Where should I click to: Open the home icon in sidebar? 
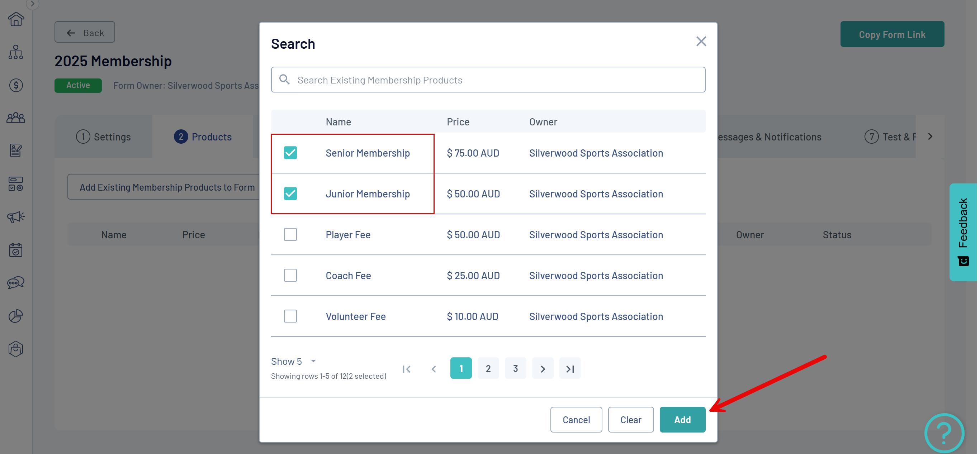(15, 19)
